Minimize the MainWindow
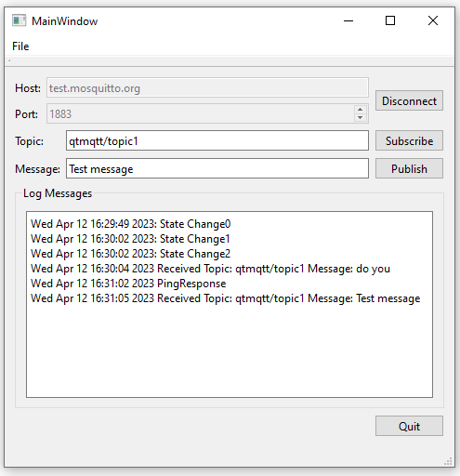This screenshot has height=476, width=460. [x=348, y=20]
